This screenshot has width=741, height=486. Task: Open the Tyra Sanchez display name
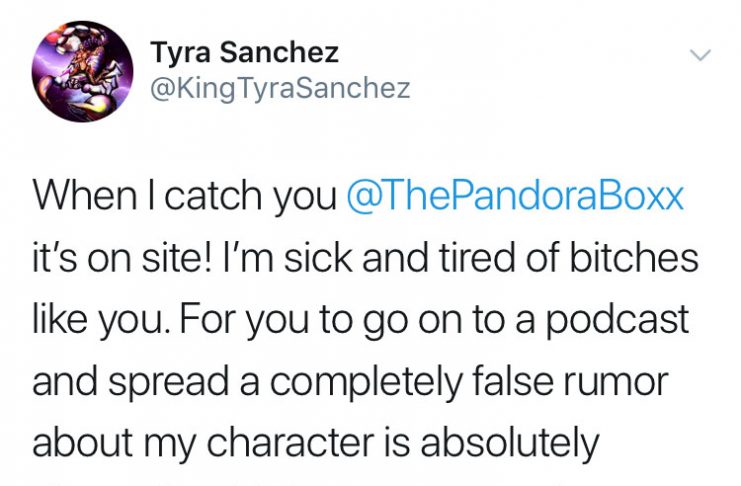click(245, 52)
